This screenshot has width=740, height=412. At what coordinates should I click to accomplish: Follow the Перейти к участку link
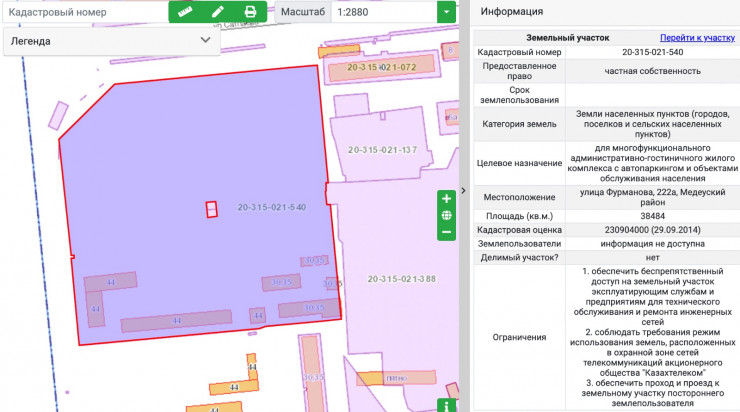pyautogui.click(x=697, y=37)
